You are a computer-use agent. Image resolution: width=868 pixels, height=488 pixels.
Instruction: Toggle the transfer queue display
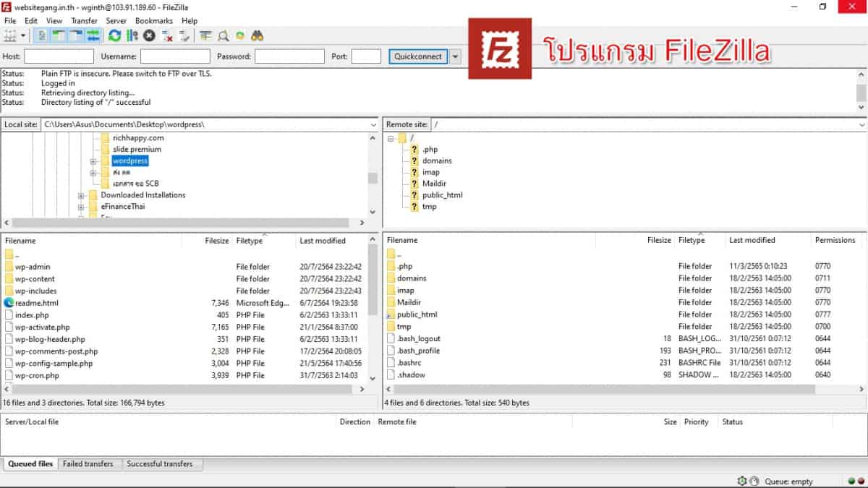pos(93,35)
